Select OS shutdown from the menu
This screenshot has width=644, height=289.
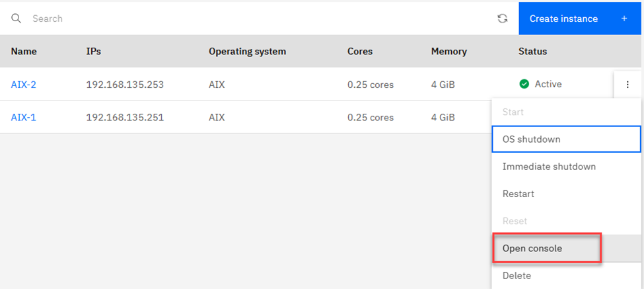point(566,140)
